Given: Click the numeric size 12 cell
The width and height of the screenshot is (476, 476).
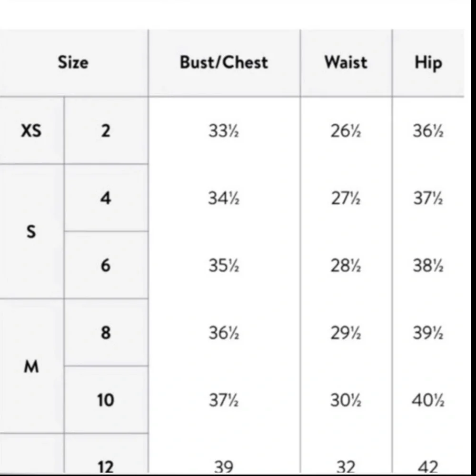Looking at the screenshot, I should click(x=106, y=466).
